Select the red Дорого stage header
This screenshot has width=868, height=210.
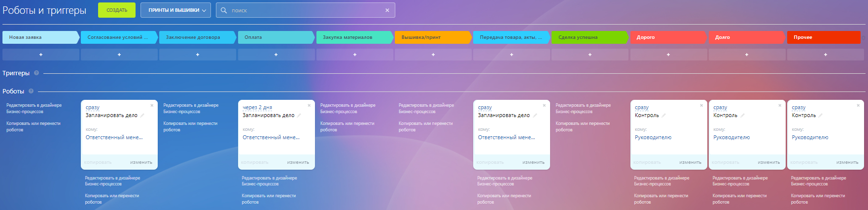[668, 37]
